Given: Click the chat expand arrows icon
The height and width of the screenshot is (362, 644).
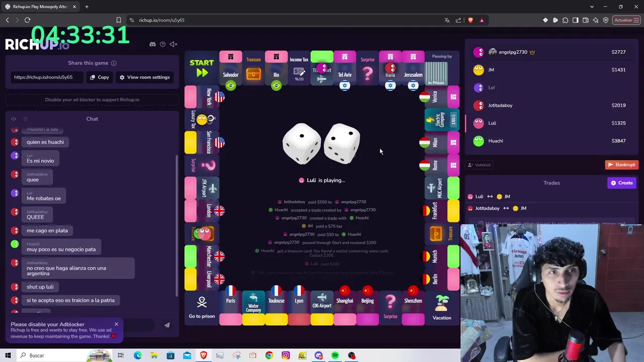Looking at the screenshot, I should pyautogui.click(x=25, y=119).
